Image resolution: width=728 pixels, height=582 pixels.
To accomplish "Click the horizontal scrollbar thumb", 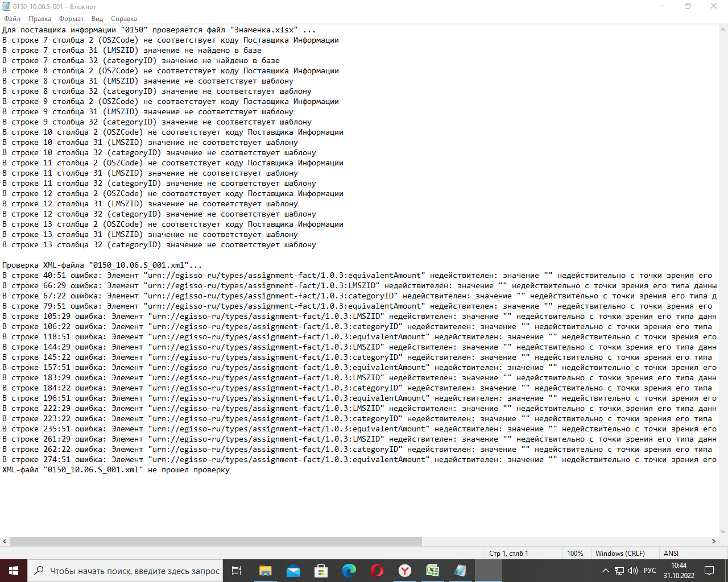I will [216, 542].
